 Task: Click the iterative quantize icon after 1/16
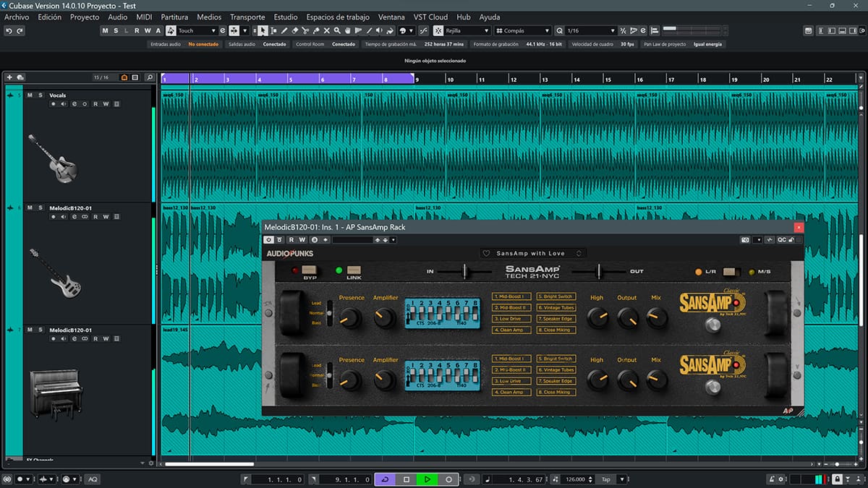click(624, 30)
